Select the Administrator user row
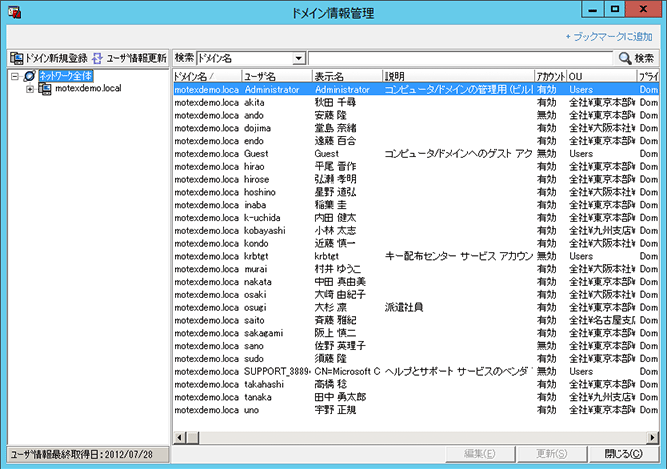The height and width of the screenshot is (469, 667). pos(416,90)
